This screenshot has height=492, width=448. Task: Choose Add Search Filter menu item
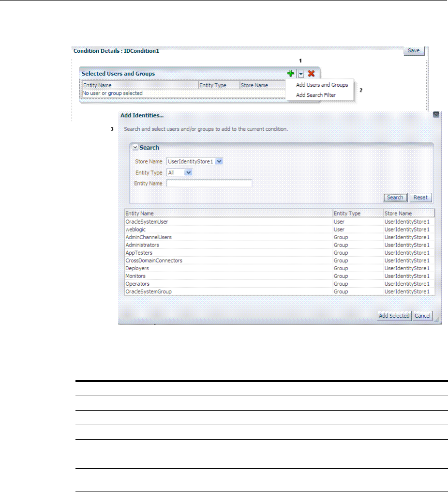click(316, 95)
